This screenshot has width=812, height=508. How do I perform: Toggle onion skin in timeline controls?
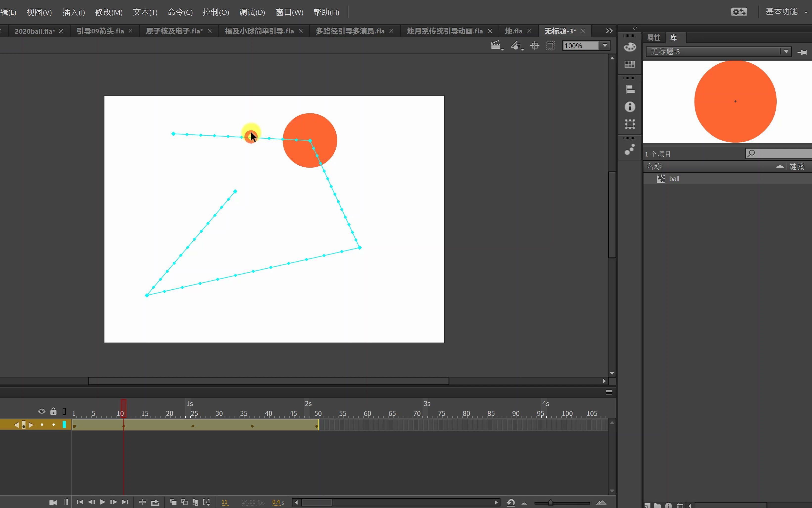pos(173,502)
